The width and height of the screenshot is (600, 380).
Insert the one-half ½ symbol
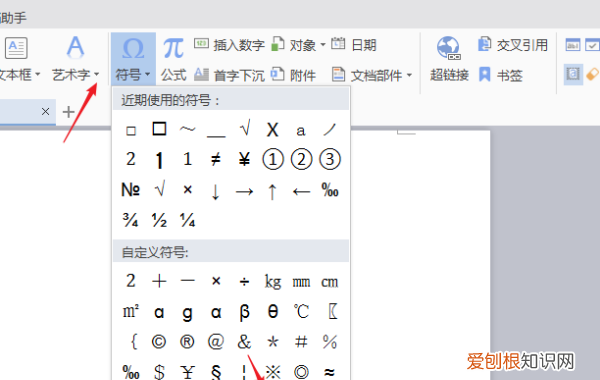point(159,220)
